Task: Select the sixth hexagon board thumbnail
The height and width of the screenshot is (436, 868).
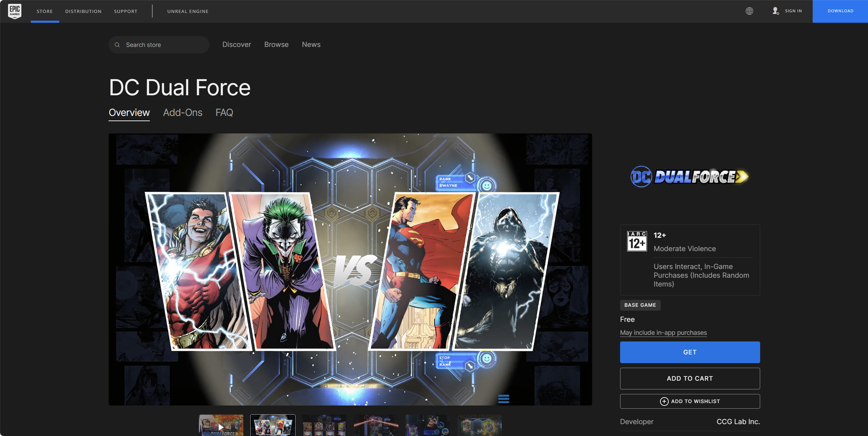Action: (479, 425)
